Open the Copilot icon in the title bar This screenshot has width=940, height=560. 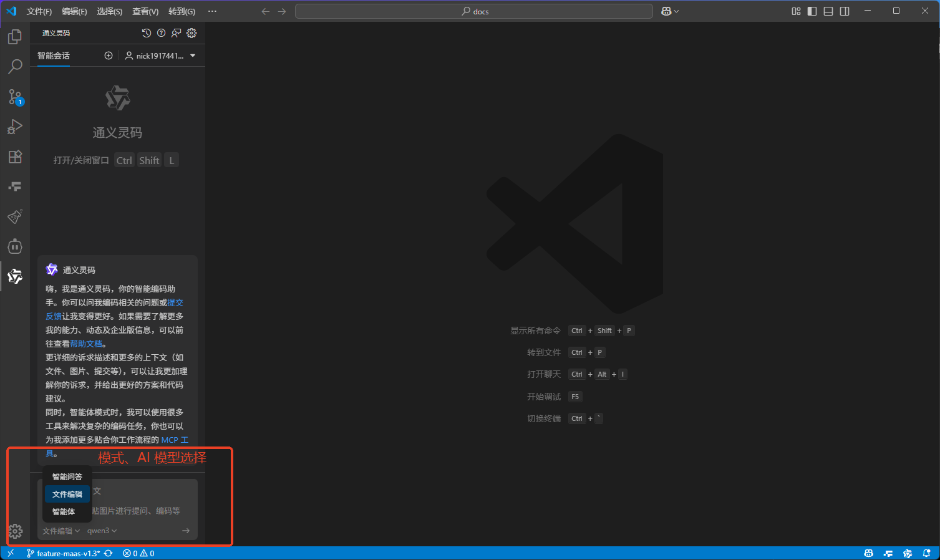[x=666, y=11]
